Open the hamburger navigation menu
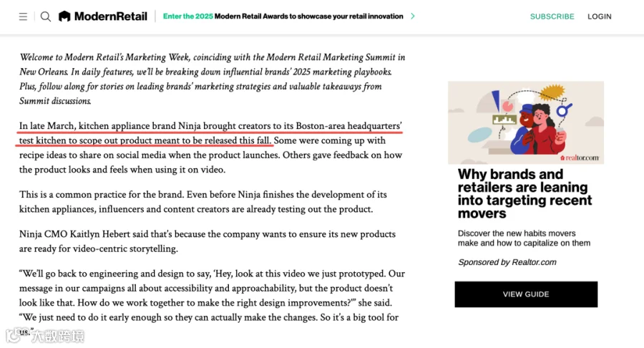This screenshot has height=348, width=644. (23, 16)
